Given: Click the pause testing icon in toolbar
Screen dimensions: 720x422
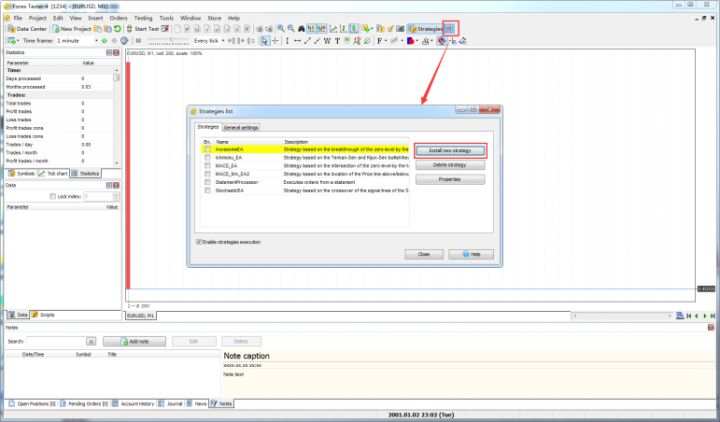Looking at the screenshot, I should (x=138, y=41).
